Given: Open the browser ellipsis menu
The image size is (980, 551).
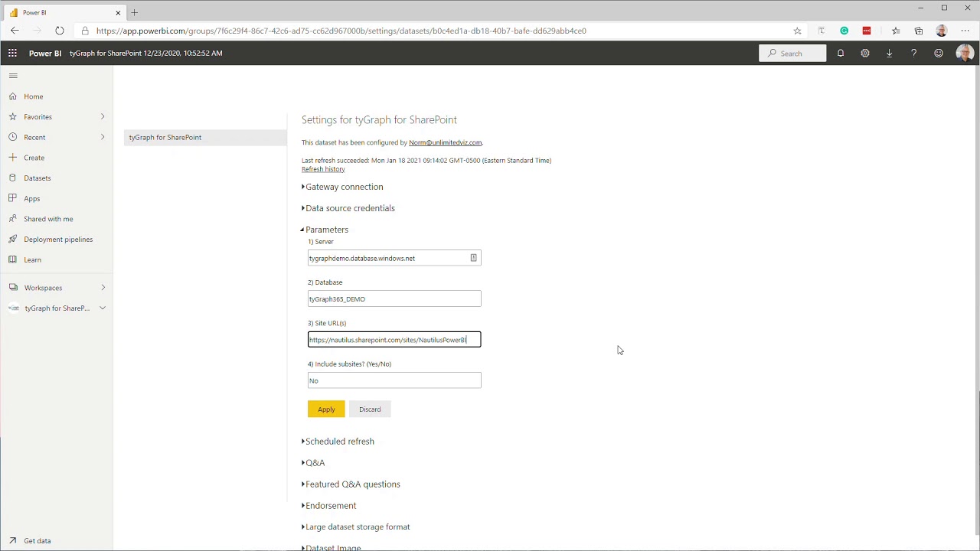Looking at the screenshot, I should pos(965,31).
